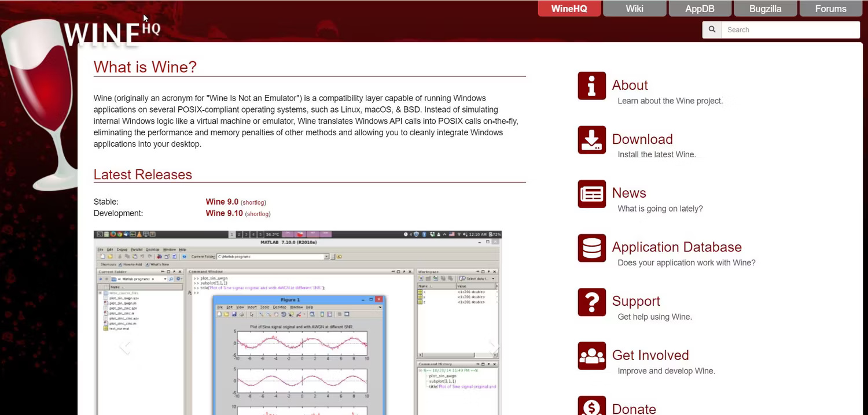
Task: Open the News newspaper icon
Action: pyautogui.click(x=591, y=194)
